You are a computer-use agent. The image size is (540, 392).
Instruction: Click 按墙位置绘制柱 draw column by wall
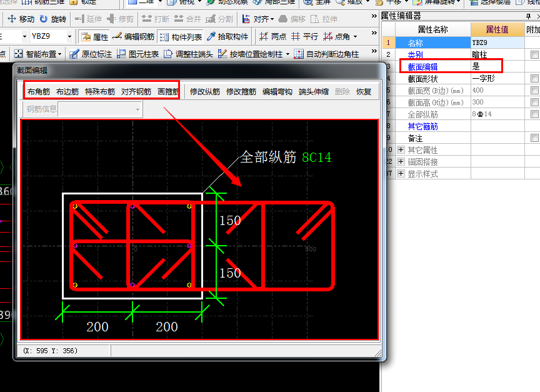pyautogui.click(x=250, y=54)
